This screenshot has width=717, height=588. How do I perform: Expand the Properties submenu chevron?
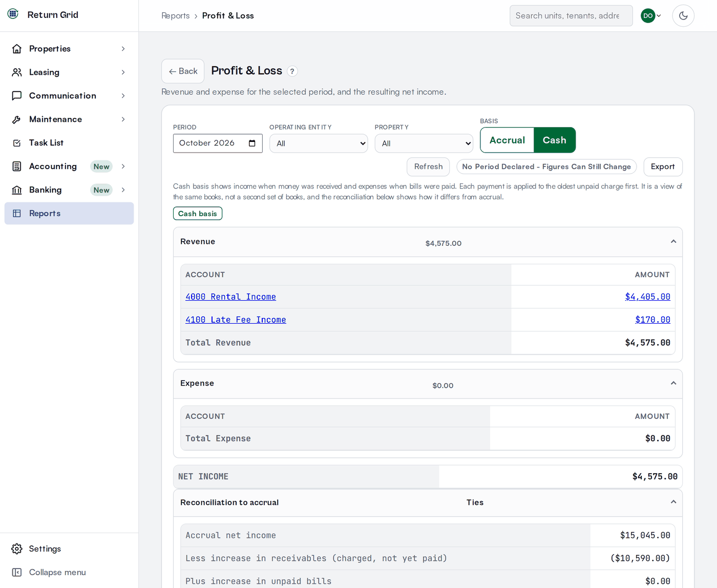tap(123, 49)
